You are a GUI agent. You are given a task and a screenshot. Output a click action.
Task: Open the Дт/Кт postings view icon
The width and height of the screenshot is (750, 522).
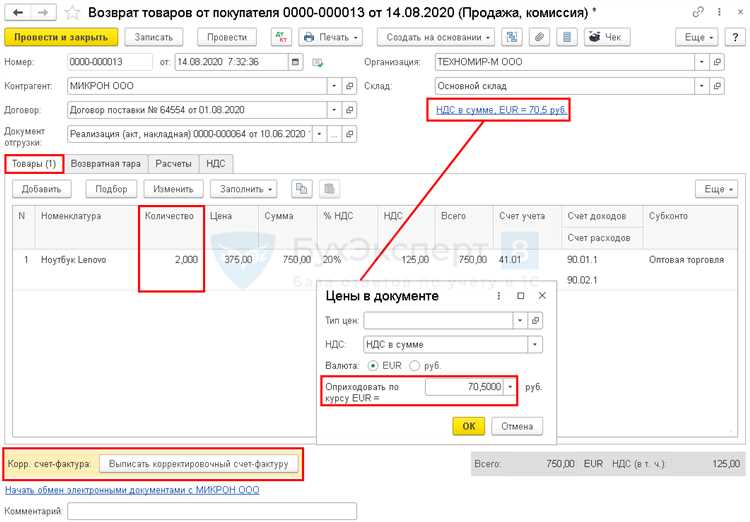click(x=281, y=37)
